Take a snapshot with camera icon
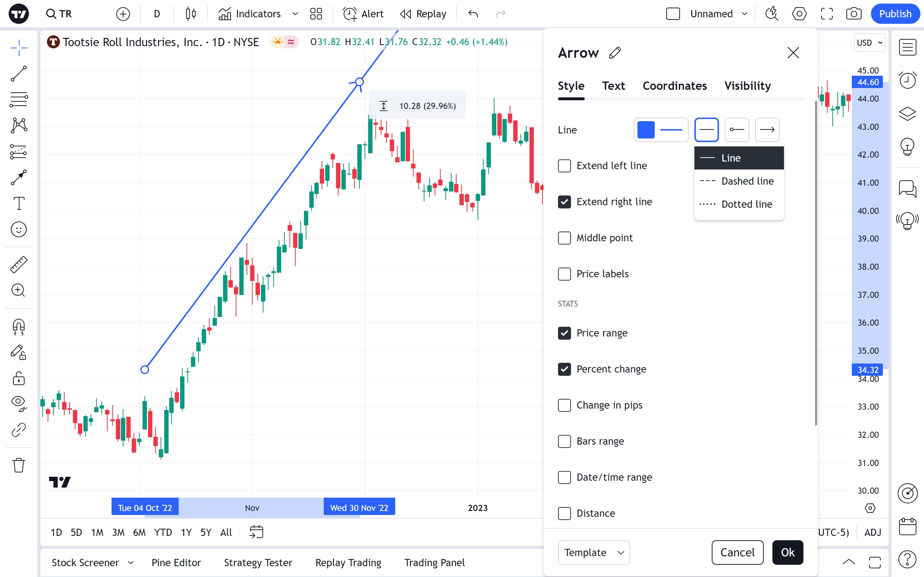The width and height of the screenshot is (924, 577). click(853, 14)
